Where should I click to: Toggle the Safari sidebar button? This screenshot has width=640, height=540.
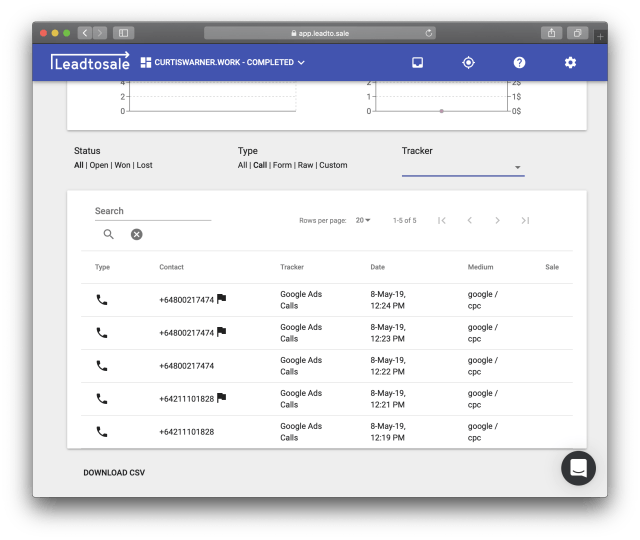tap(123, 33)
